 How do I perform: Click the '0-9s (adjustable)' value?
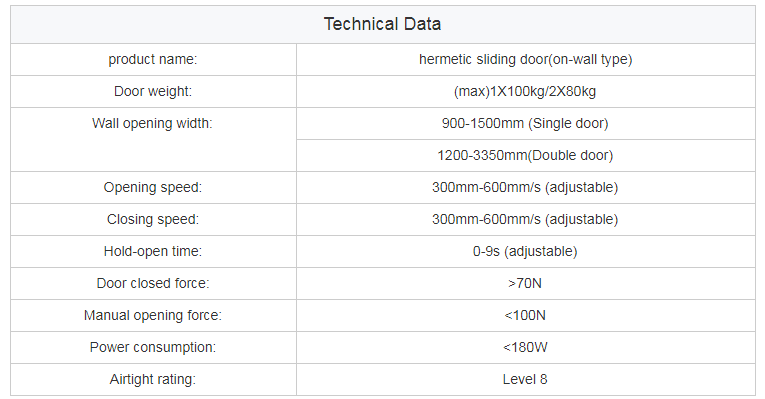(x=525, y=251)
